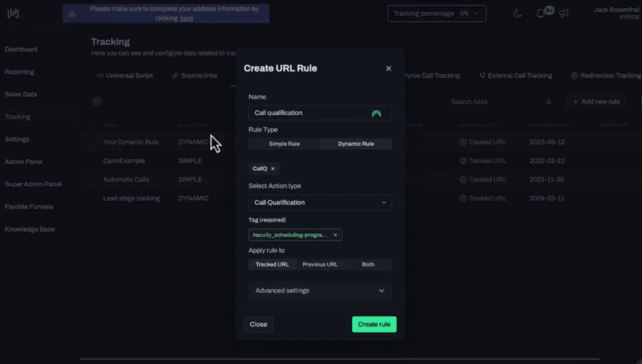Screen dimensions: 642x364
Task: Tick the Lead stage tracking row checkbox
Action: tap(91, 198)
